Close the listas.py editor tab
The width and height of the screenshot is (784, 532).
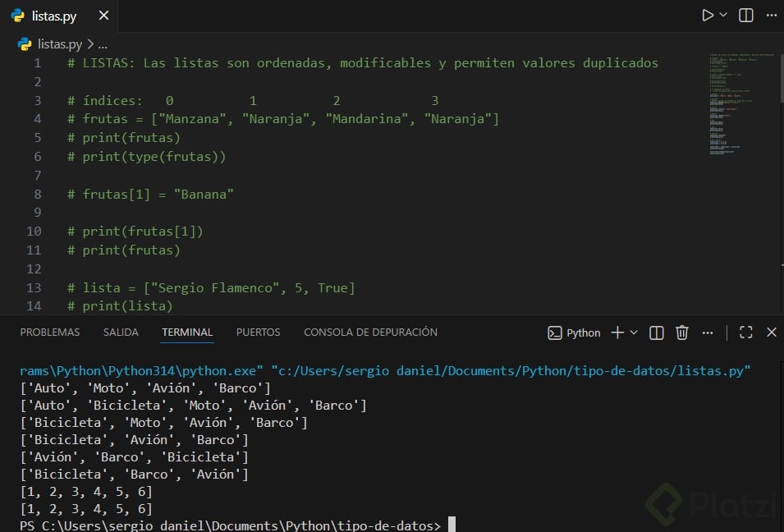point(103,16)
